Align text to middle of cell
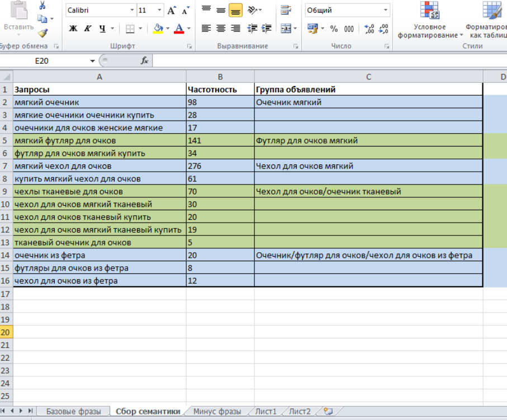The width and height of the screenshot is (507, 420). [221, 10]
